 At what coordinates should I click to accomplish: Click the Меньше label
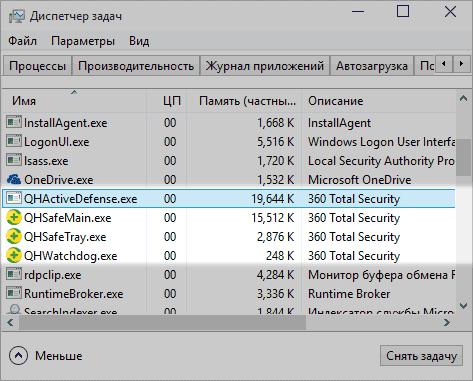click(x=59, y=356)
